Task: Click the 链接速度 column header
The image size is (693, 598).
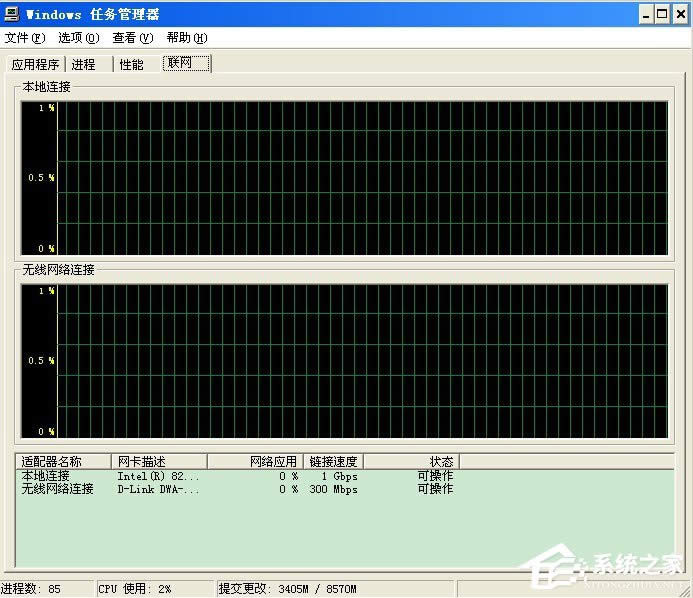Action: [x=332, y=461]
